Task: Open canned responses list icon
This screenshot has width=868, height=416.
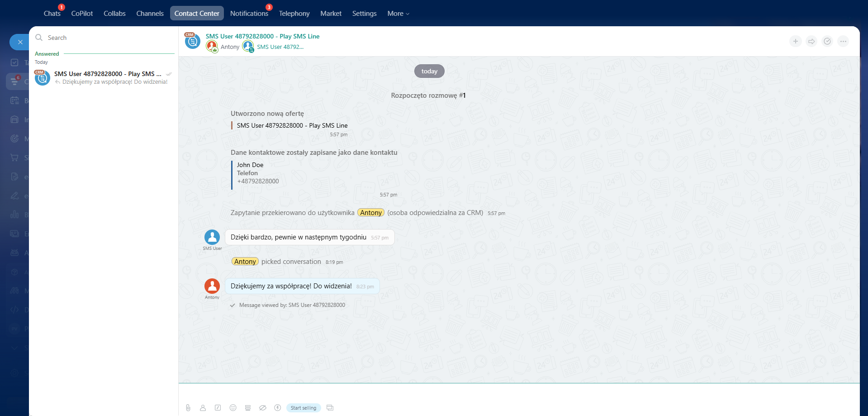Action: tap(248, 408)
